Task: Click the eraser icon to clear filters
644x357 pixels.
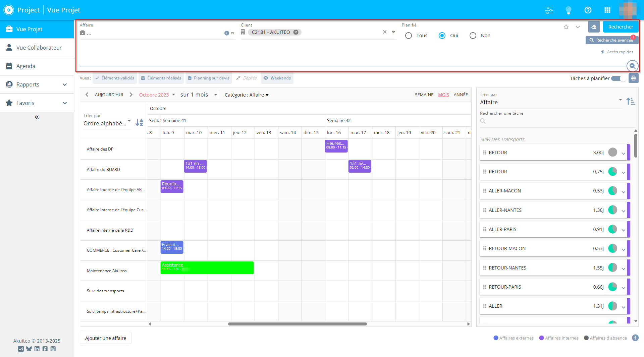Action: pyautogui.click(x=594, y=27)
